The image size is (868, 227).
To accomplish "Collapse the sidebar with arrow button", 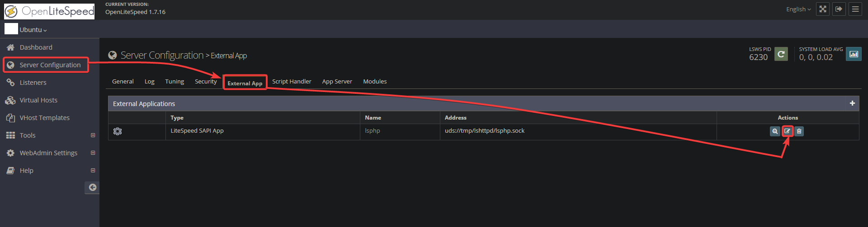I will pyautogui.click(x=92, y=187).
